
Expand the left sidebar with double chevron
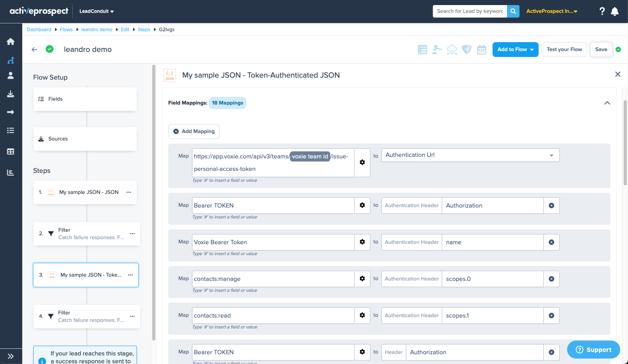(x=11, y=356)
